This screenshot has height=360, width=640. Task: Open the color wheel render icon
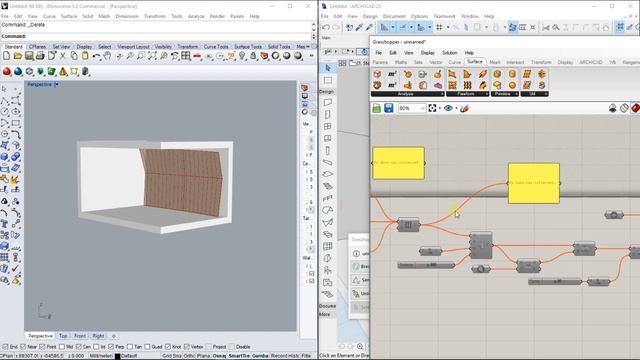pos(276,56)
